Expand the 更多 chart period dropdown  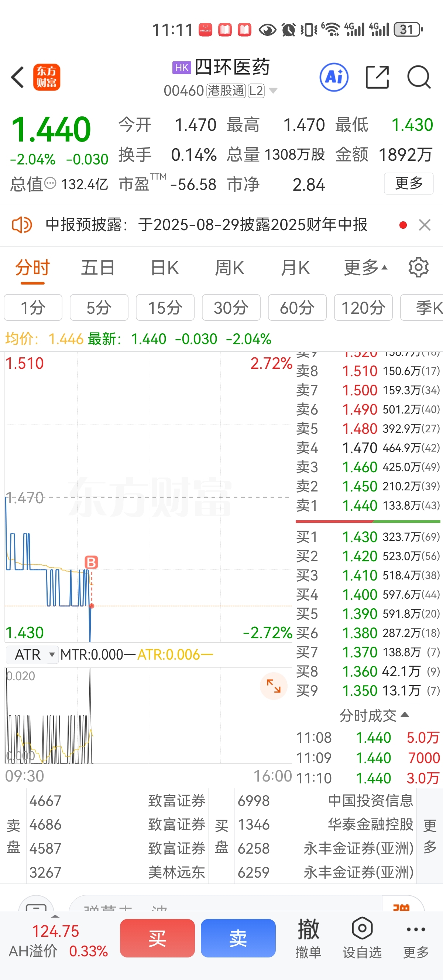coord(365,268)
